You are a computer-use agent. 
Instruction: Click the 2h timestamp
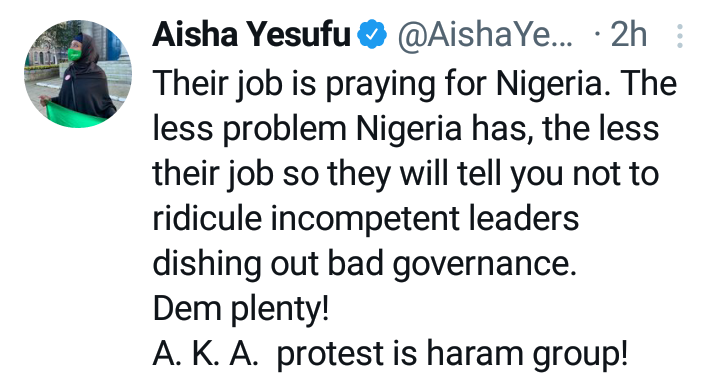[x=629, y=35]
